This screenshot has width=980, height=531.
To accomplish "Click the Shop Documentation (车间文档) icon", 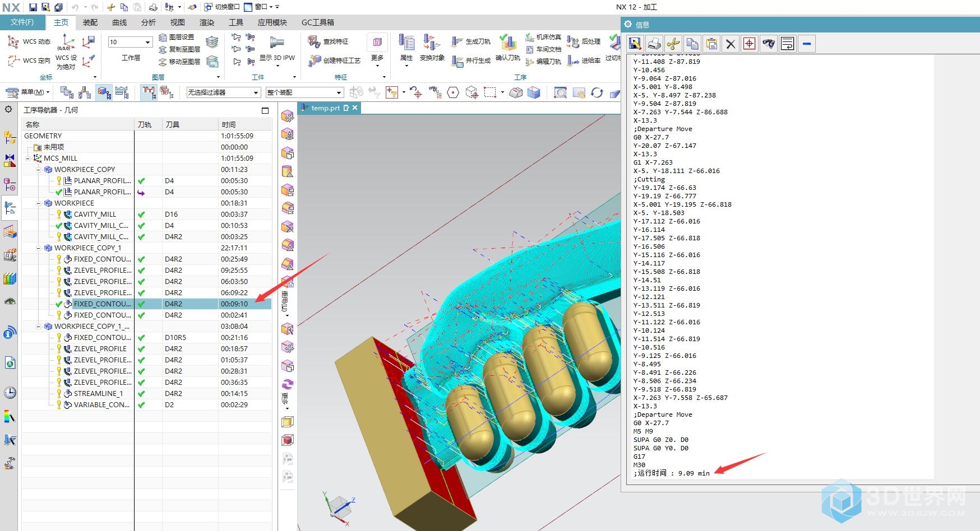I will click(530, 49).
